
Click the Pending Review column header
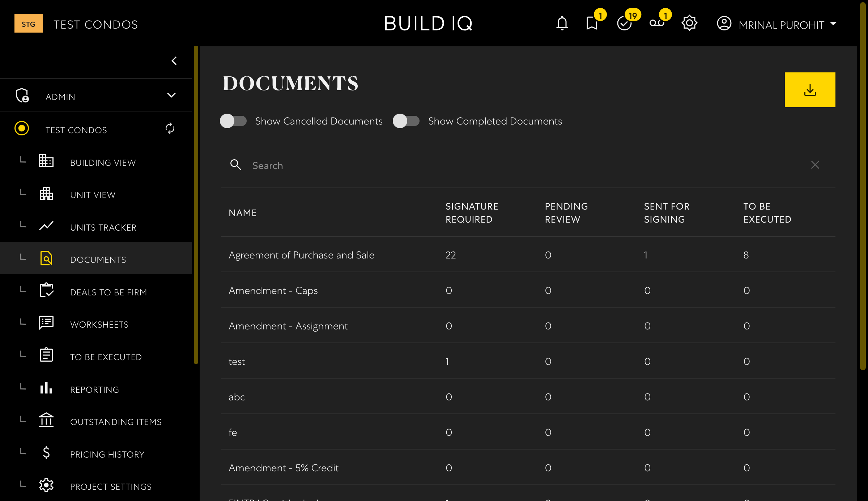[x=566, y=213]
